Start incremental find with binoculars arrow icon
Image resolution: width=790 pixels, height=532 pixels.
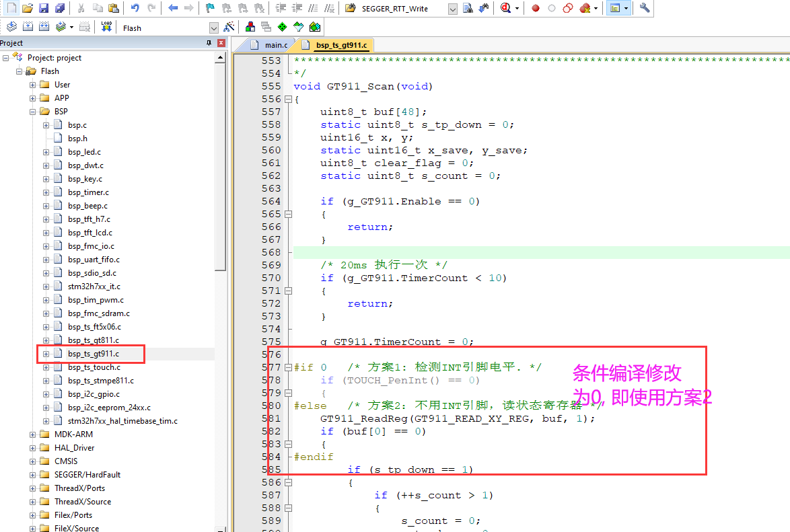(484, 8)
